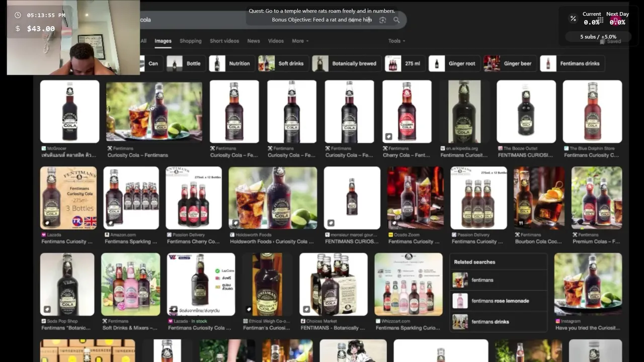Switch to the Videos tab
Screen dimensions: 644x362
(276, 41)
